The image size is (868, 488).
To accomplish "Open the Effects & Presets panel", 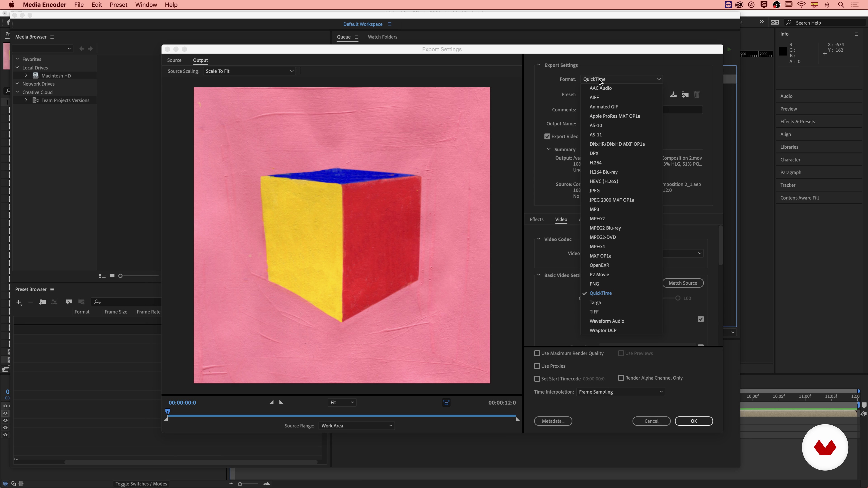I will point(797,122).
